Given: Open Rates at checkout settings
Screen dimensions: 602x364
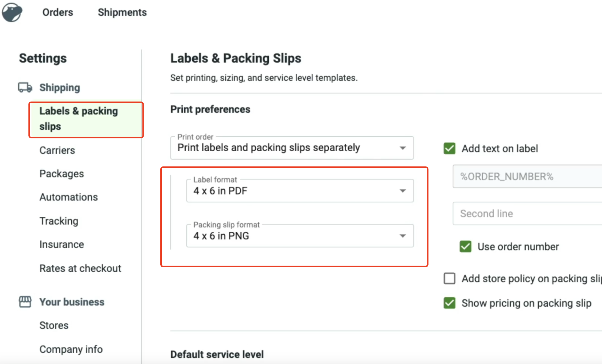Looking at the screenshot, I should click(x=80, y=268).
